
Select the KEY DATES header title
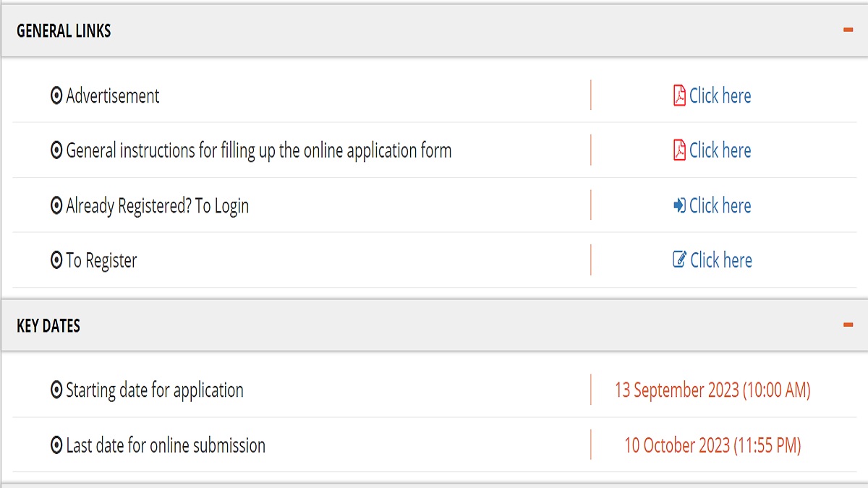click(x=48, y=326)
